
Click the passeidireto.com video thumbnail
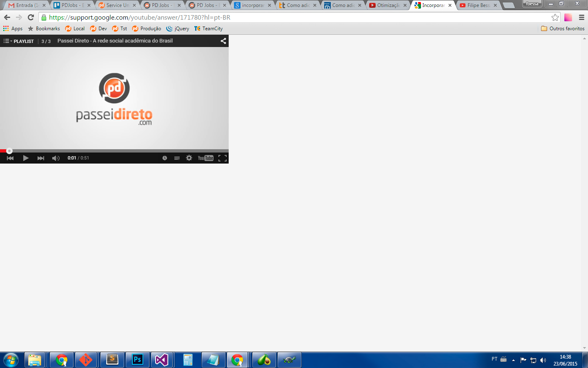click(114, 99)
